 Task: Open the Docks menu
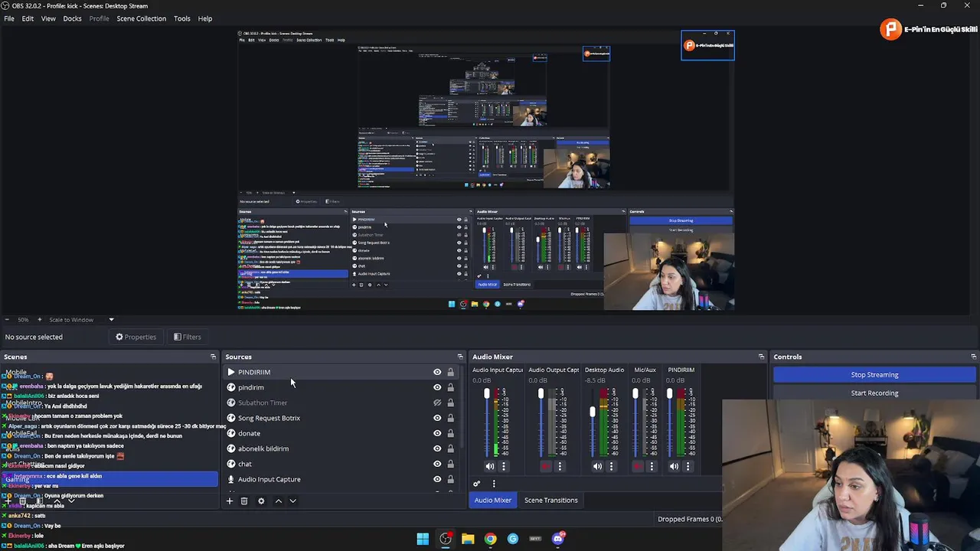point(72,18)
